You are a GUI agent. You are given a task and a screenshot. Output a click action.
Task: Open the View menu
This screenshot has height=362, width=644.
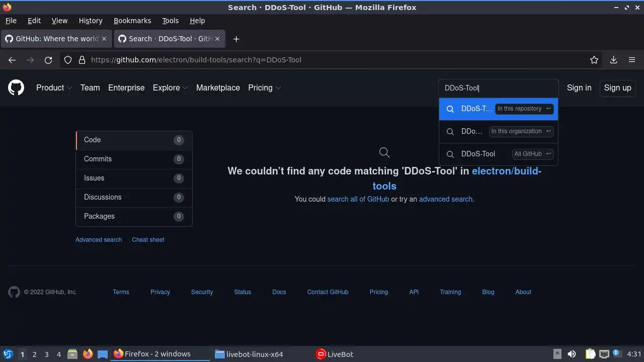click(59, 21)
